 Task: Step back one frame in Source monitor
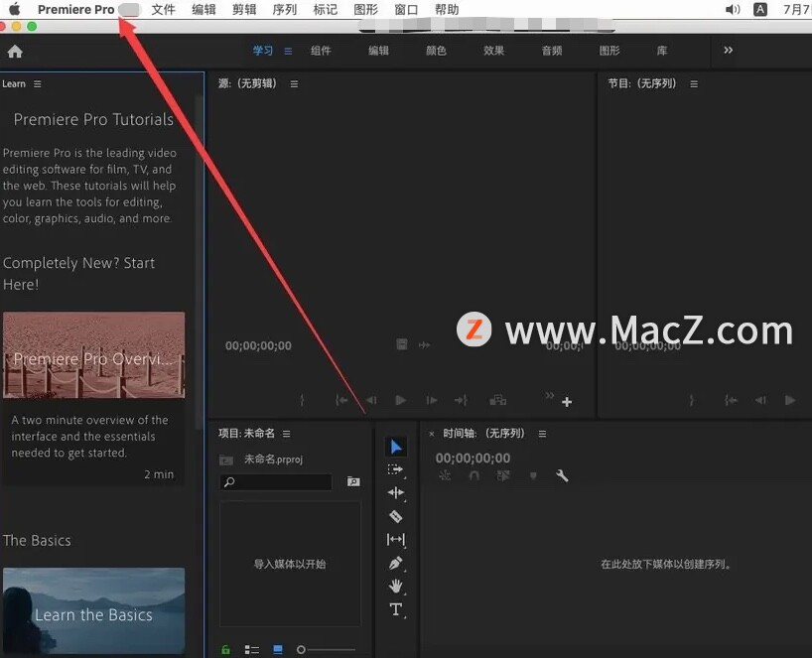point(371,400)
